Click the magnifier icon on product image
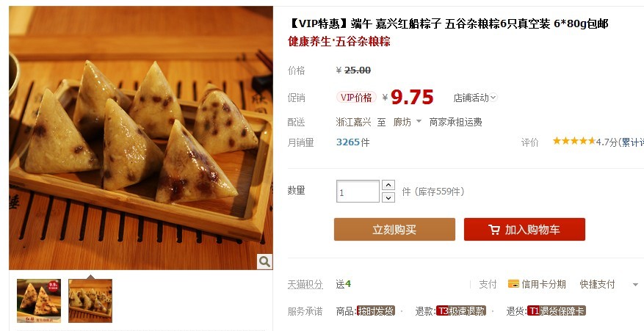644x331 pixels. [264, 261]
